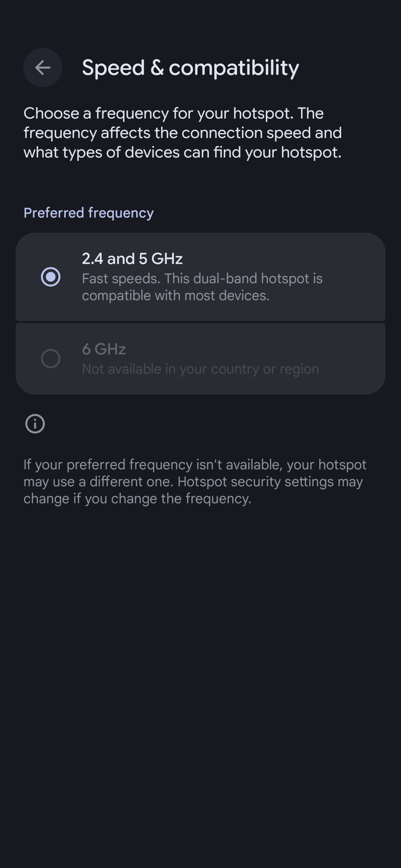Tap the arrow inside the circular button

click(42, 68)
